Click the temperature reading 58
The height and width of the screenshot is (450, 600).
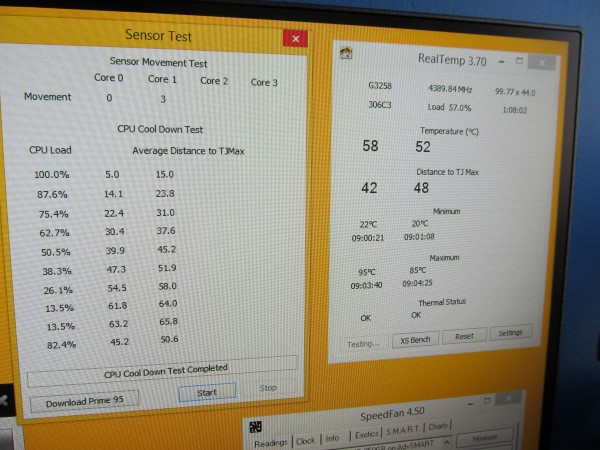pos(370,146)
